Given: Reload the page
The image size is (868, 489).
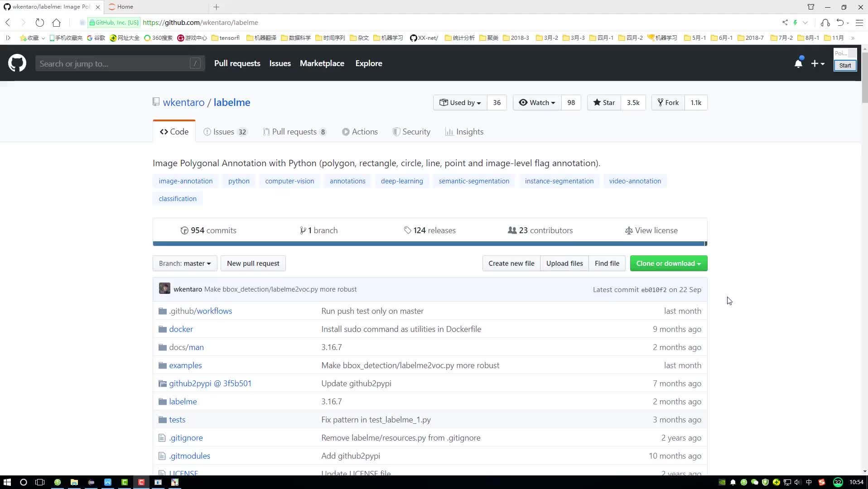Looking at the screenshot, I should (40, 22).
